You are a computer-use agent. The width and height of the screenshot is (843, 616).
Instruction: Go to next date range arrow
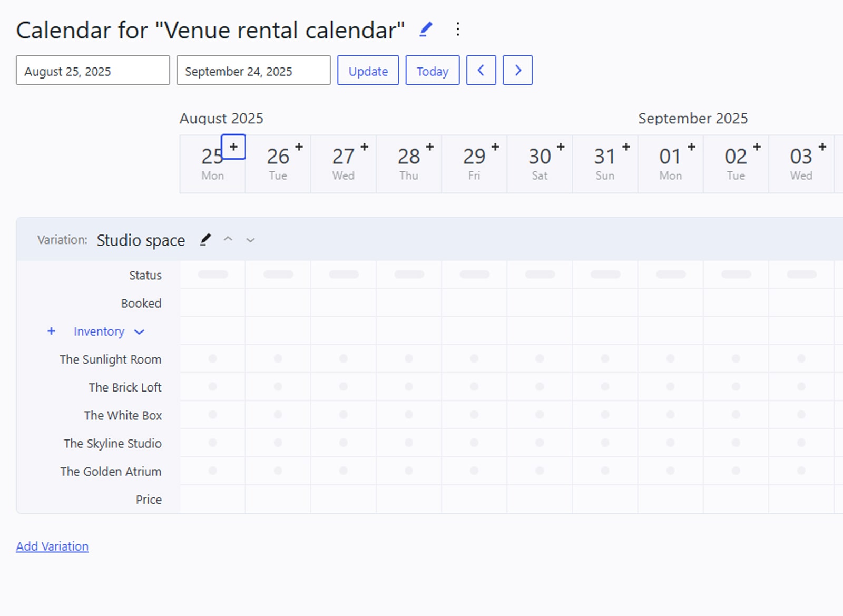point(517,70)
